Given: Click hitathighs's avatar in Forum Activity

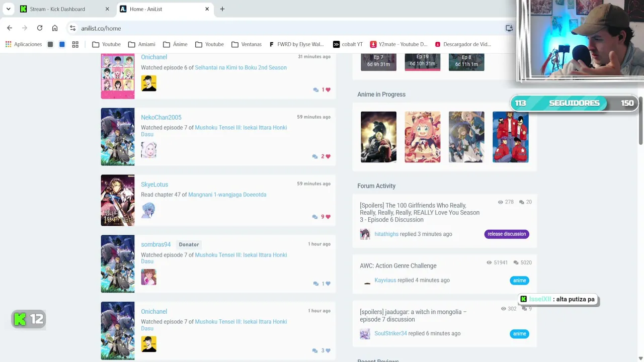Looking at the screenshot, I should coord(365,234).
